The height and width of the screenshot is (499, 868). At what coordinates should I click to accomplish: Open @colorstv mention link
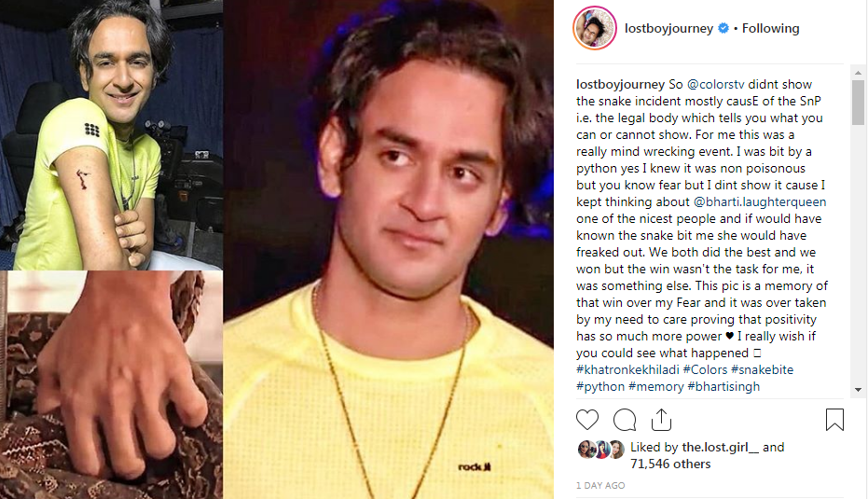(x=716, y=85)
